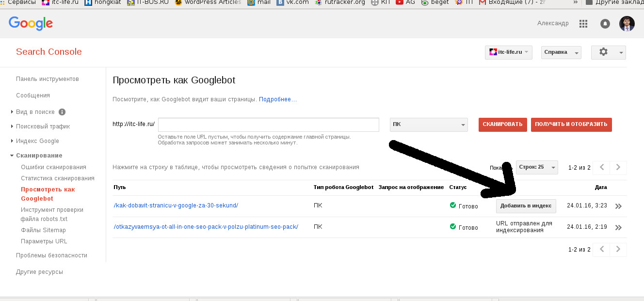644x301 pixels.
Task: Open Проблемы безопасности in sidebar
Action: coord(51,255)
